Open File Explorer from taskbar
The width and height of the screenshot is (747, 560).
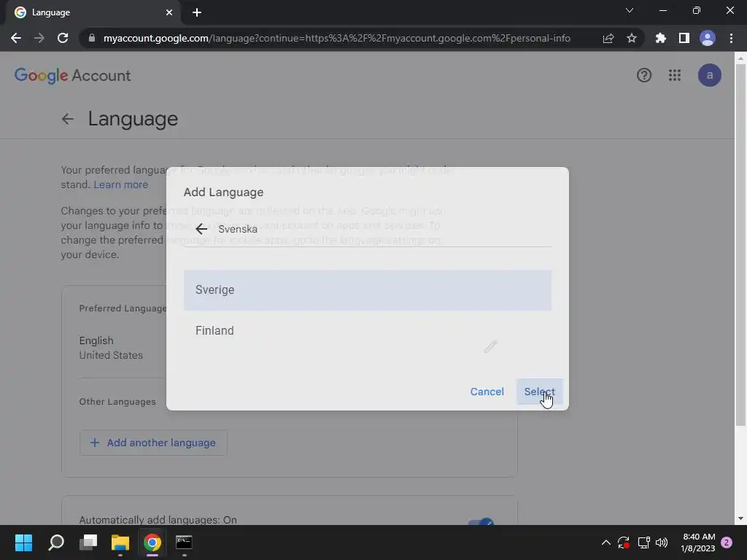point(120,542)
